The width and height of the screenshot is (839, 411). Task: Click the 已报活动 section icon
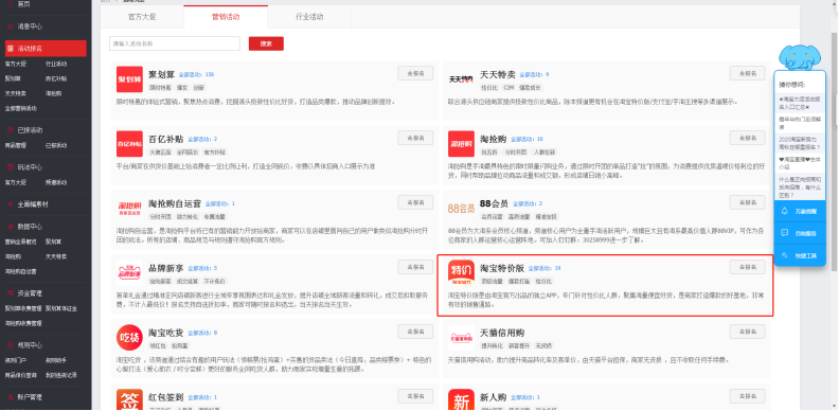point(10,130)
